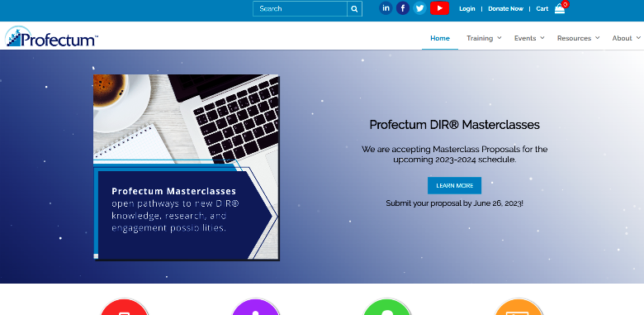This screenshot has height=315, width=644.
Task: Open the Resources navigation item
Action: click(574, 38)
